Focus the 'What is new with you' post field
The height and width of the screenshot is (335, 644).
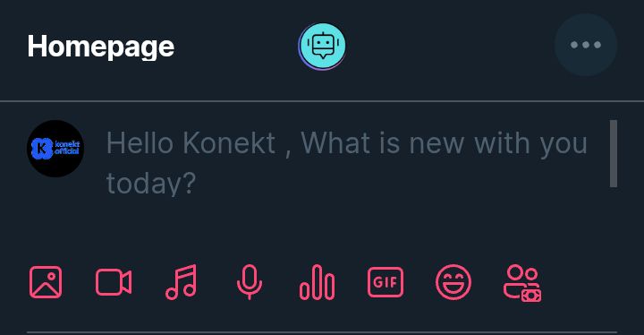[x=355, y=163]
